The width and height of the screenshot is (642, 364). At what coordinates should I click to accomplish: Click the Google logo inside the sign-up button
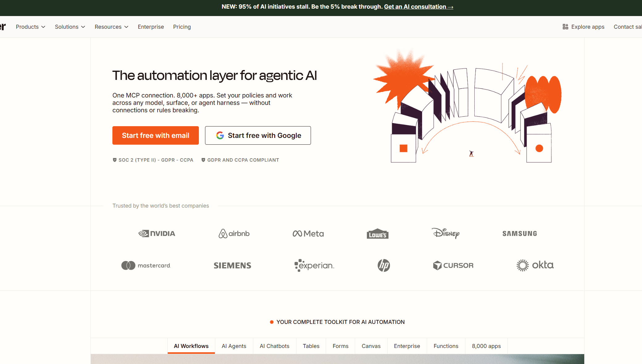(220, 135)
